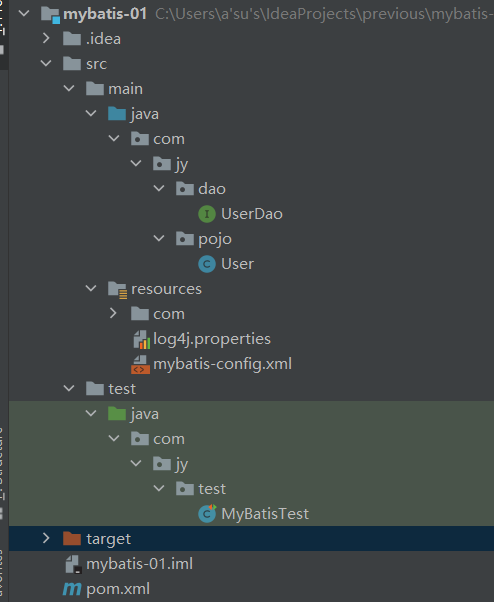This screenshot has height=602, width=494.
Task: Collapse the dao package
Action: pos(159,188)
